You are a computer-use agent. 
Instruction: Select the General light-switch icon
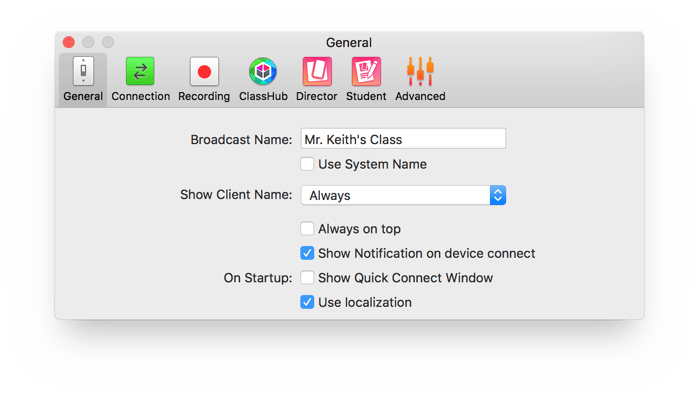click(x=83, y=71)
